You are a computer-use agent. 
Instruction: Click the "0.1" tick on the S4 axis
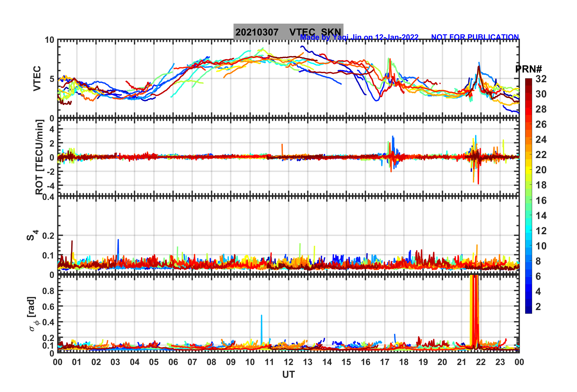[x=49, y=255]
